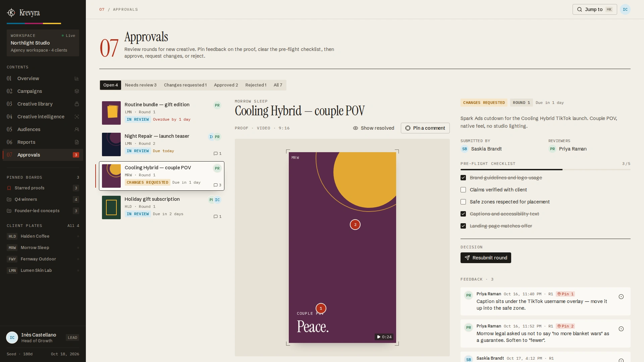Click Pin 1 tag in first feedback
644x362 pixels.
click(565, 294)
